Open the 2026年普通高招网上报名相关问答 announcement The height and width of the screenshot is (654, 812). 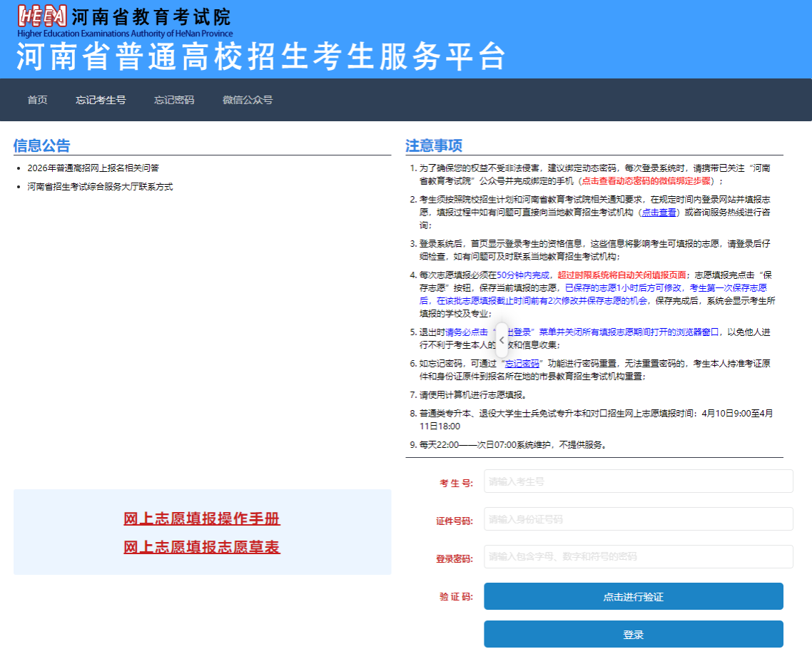[x=93, y=168]
